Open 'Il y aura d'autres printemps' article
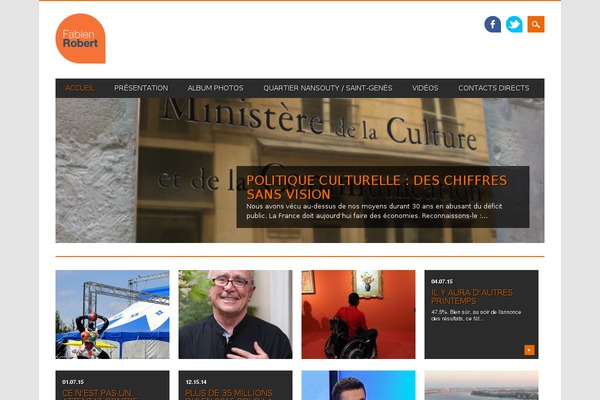 point(472,297)
